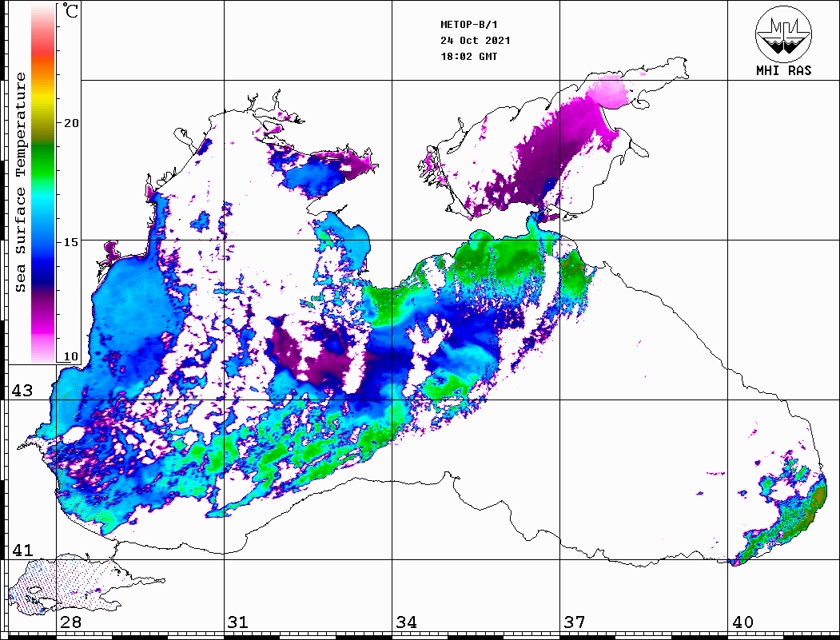Click the °C unit label on legend
Viewport: 840px width, 640px height.
[x=70, y=11]
